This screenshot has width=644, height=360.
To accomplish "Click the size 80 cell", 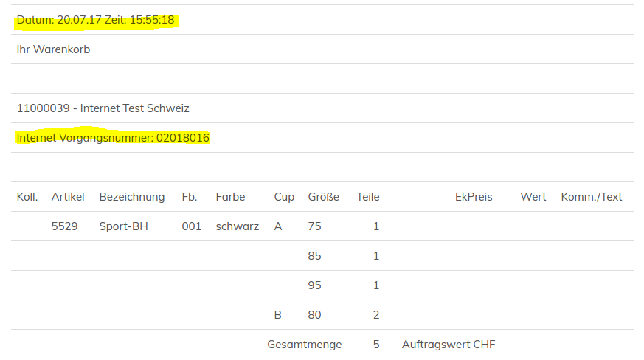I will coord(315,315).
